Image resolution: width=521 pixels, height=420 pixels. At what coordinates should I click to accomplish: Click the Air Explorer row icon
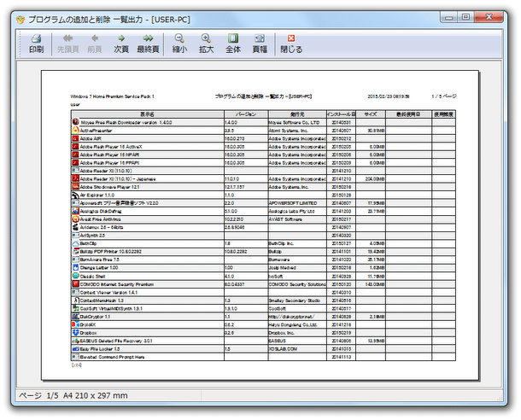(x=75, y=195)
